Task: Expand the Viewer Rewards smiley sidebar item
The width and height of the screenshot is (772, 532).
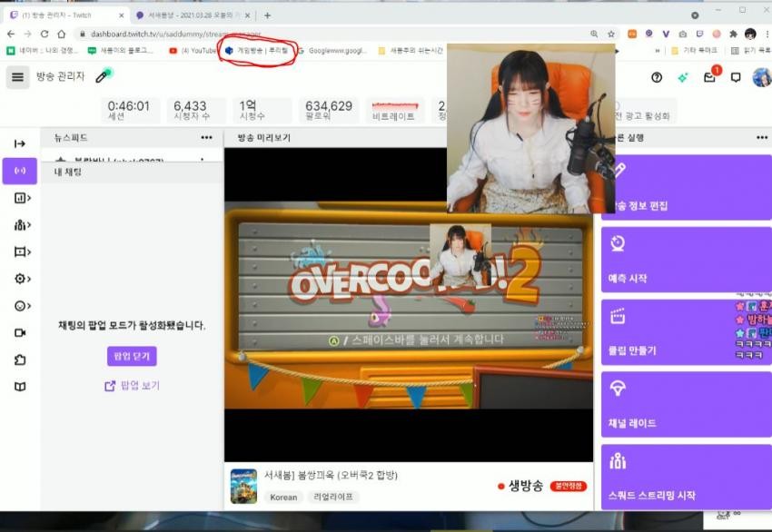Action: (x=22, y=306)
